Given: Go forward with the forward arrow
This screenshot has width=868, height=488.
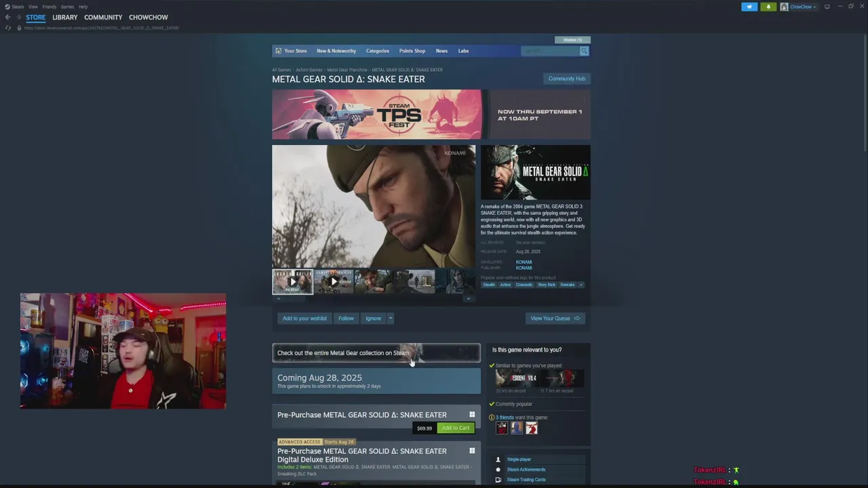Looking at the screenshot, I should [18, 18].
